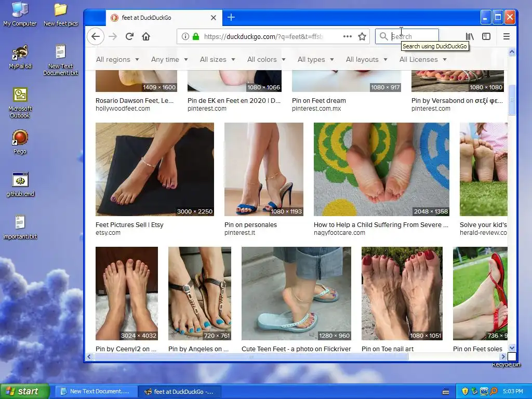The image size is (532, 399).
Task: Click the search magnifier icon
Action: tap(383, 36)
